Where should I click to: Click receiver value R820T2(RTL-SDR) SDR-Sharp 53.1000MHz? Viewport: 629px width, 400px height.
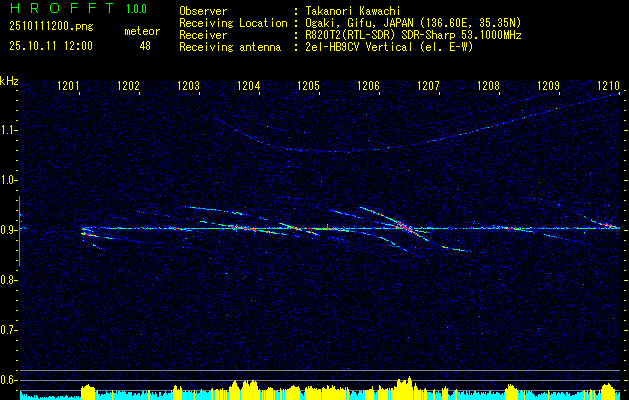pyautogui.click(x=413, y=35)
